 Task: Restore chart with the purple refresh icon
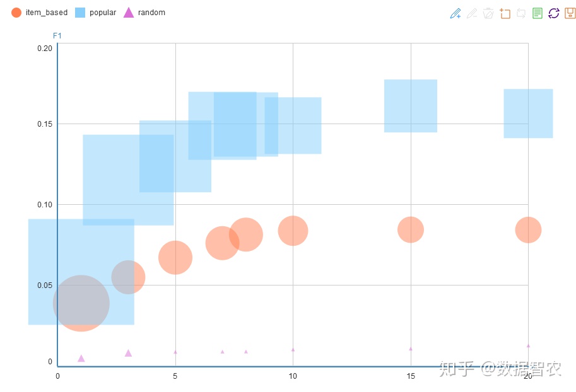tap(554, 13)
